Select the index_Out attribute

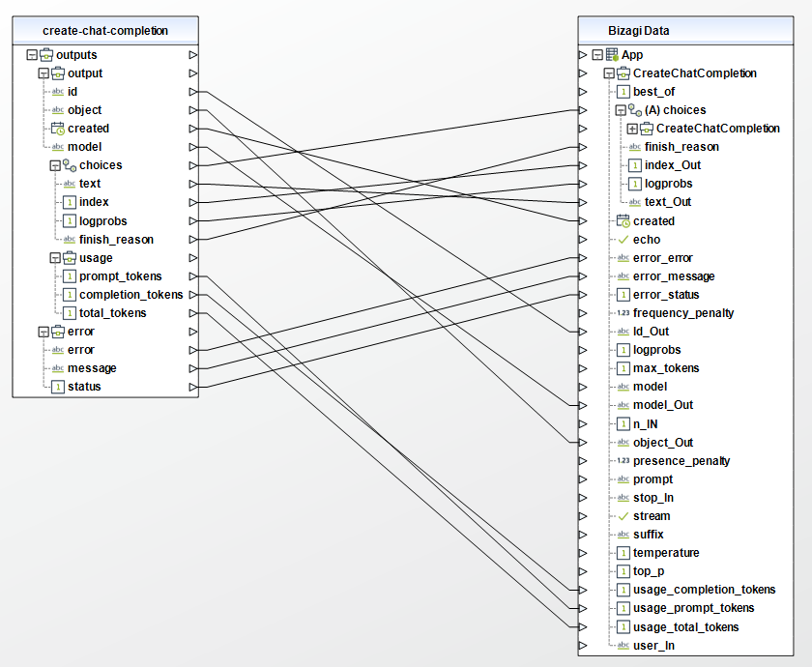click(673, 165)
